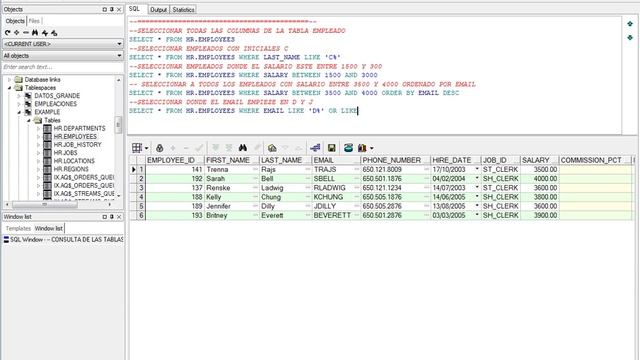640x360 pixels.
Task: Select the HR.JOB_HISTORY table in tree
Action: (x=78, y=145)
